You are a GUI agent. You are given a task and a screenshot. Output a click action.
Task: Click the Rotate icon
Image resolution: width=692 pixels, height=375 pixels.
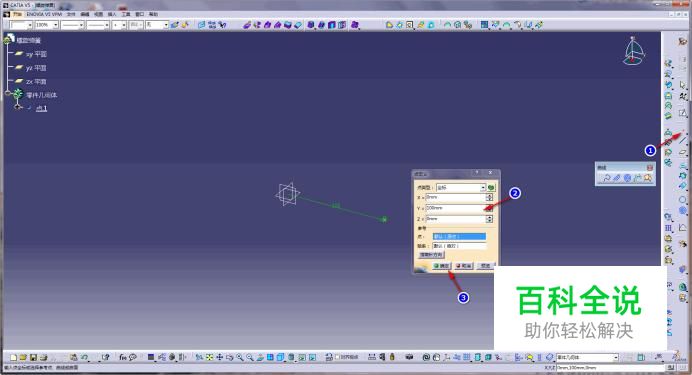[x=229, y=357]
